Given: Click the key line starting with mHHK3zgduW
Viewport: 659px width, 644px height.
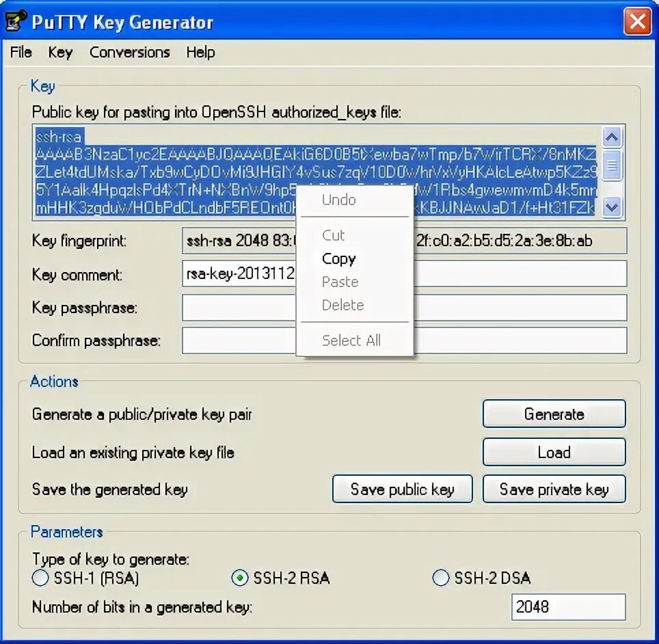Looking at the screenshot, I should (x=316, y=208).
